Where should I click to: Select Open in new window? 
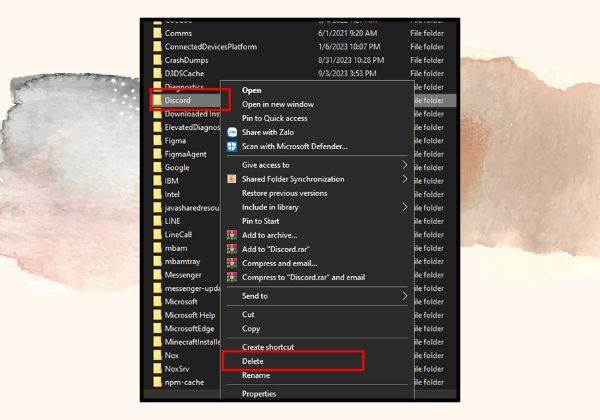pyautogui.click(x=278, y=104)
